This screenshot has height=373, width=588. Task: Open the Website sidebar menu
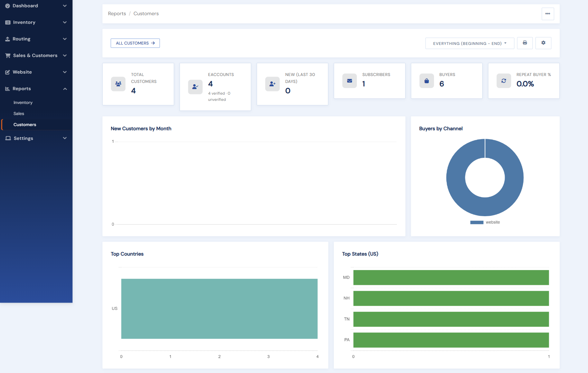[x=36, y=72]
